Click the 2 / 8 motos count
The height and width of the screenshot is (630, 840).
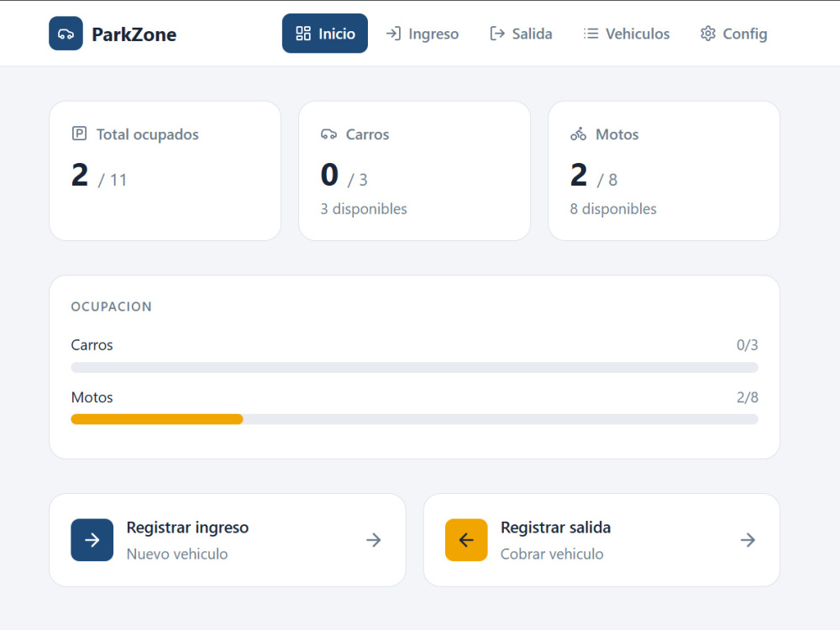(x=594, y=176)
